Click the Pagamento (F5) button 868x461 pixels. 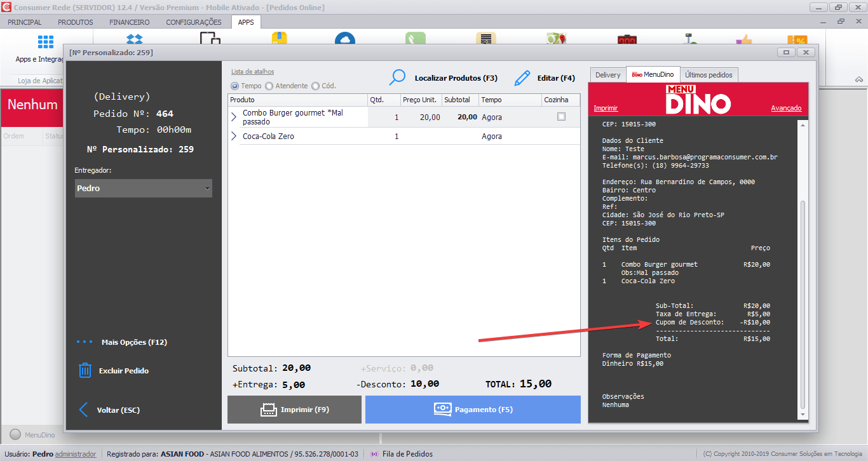473,410
